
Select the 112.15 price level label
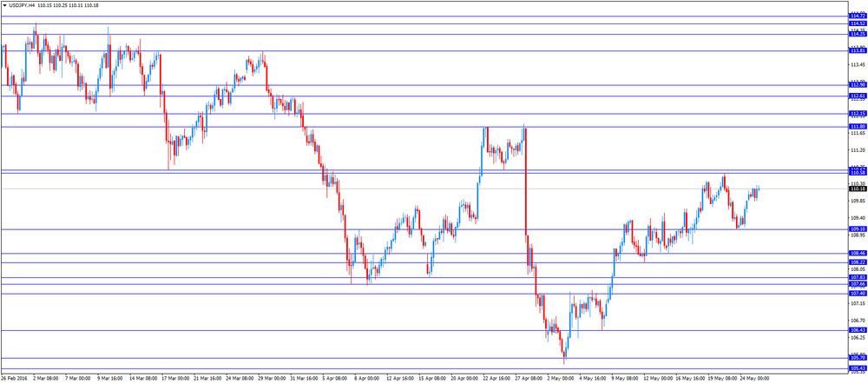[858, 114]
